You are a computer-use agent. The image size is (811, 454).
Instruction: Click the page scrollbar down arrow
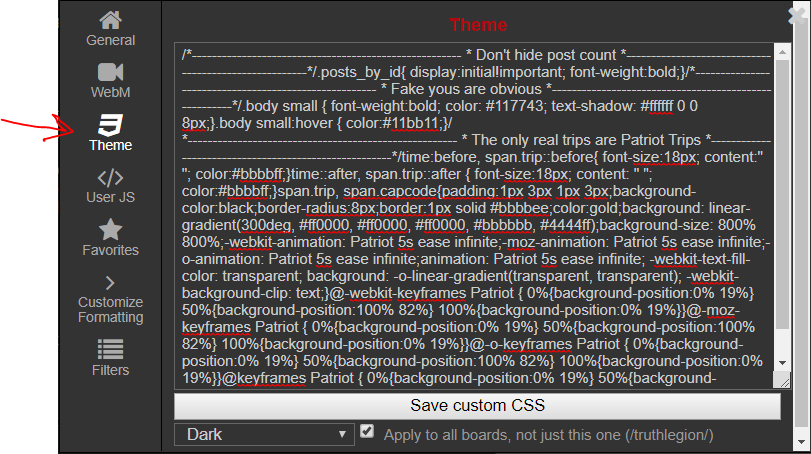coord(802,443)
